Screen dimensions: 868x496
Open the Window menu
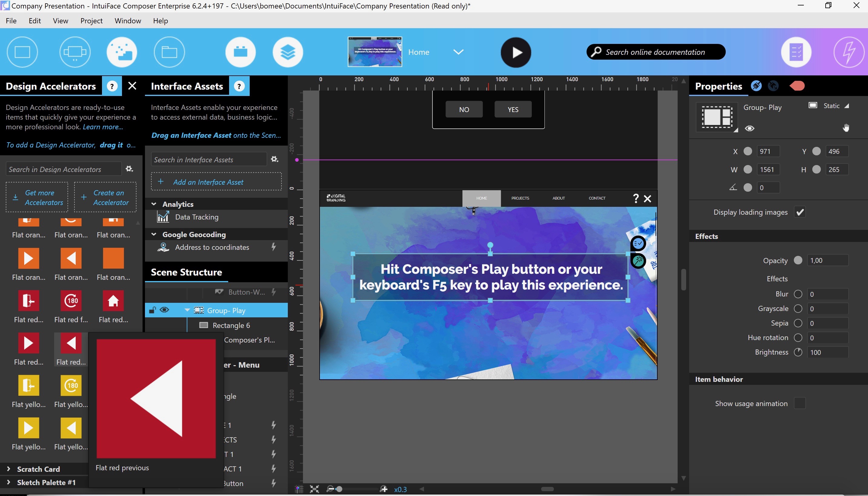[x=128, y=21]
